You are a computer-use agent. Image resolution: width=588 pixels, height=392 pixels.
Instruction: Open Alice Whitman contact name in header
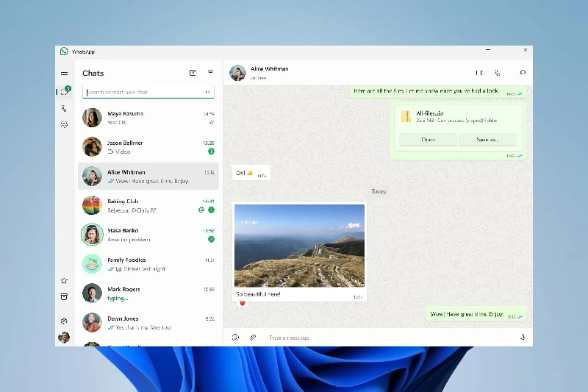[x=269, y=68]
